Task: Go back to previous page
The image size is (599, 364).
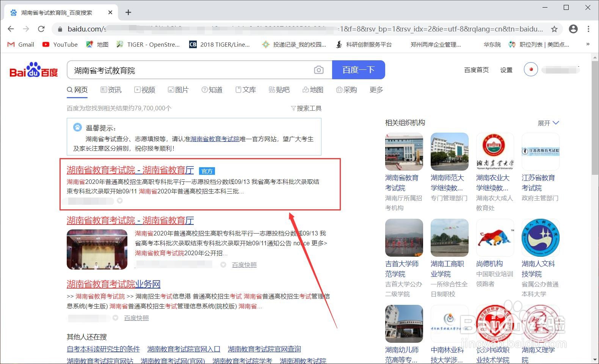Action: 11,29
